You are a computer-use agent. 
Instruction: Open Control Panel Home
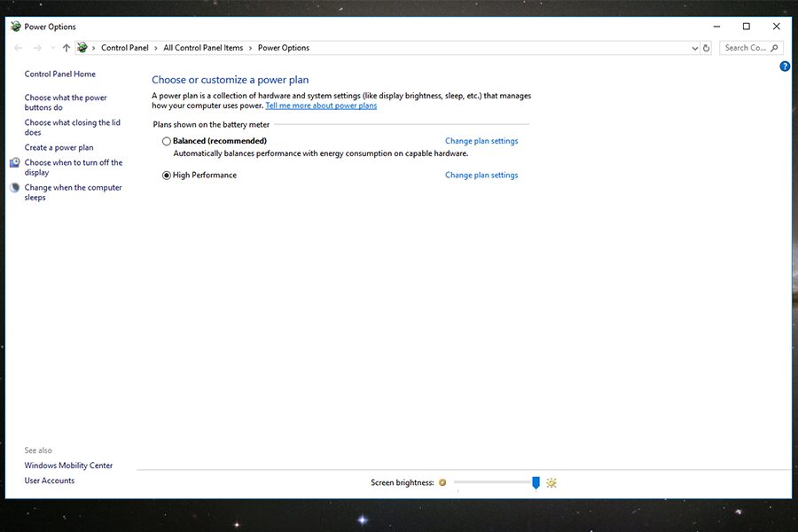click(60, 74)
